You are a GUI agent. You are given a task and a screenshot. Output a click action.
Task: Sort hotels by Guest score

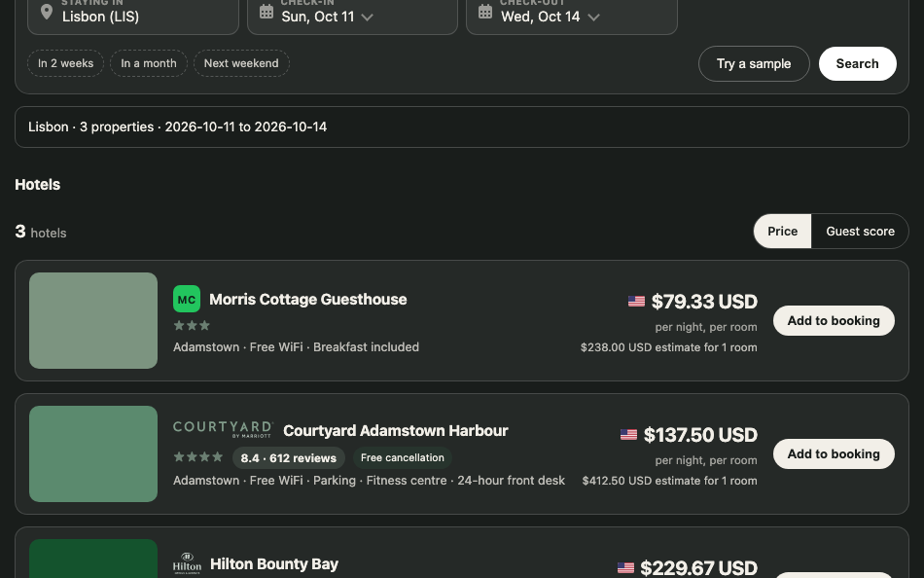(860, 232)
